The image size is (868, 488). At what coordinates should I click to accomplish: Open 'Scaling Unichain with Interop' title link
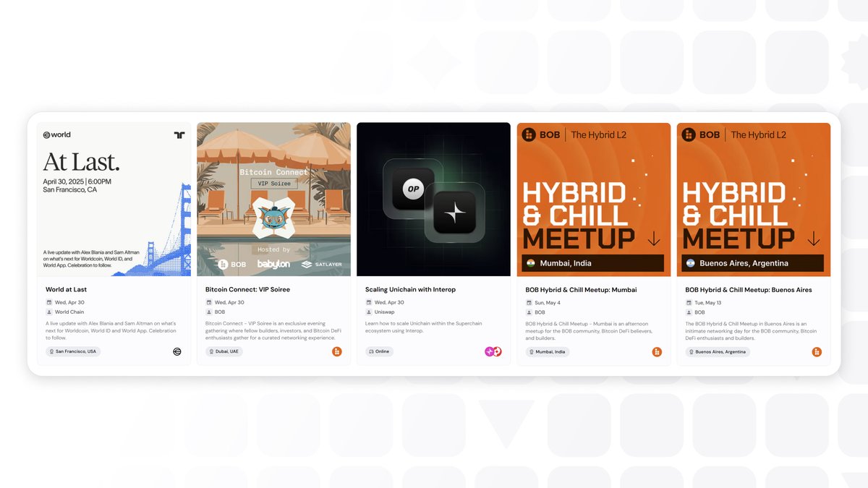tap(410, 290)
